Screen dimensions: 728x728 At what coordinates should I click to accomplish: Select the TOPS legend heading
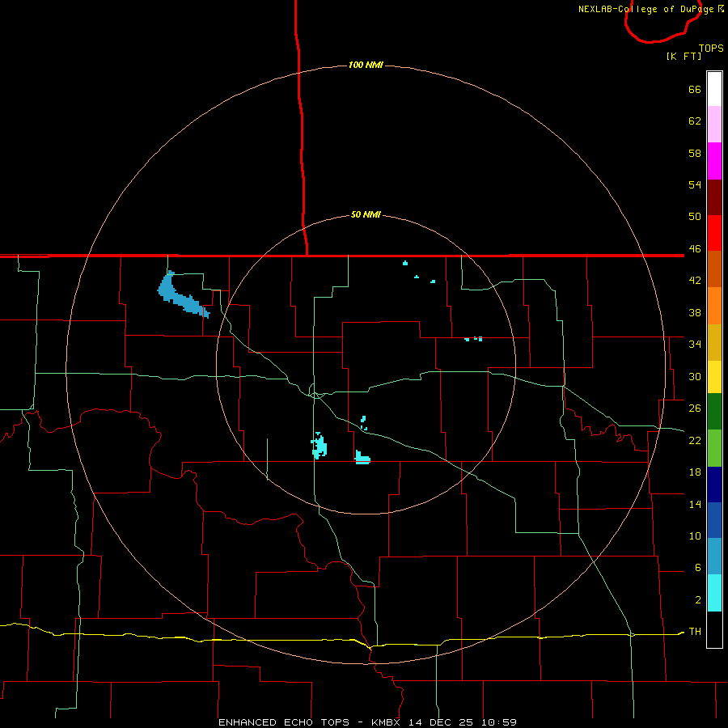[711, 49]
